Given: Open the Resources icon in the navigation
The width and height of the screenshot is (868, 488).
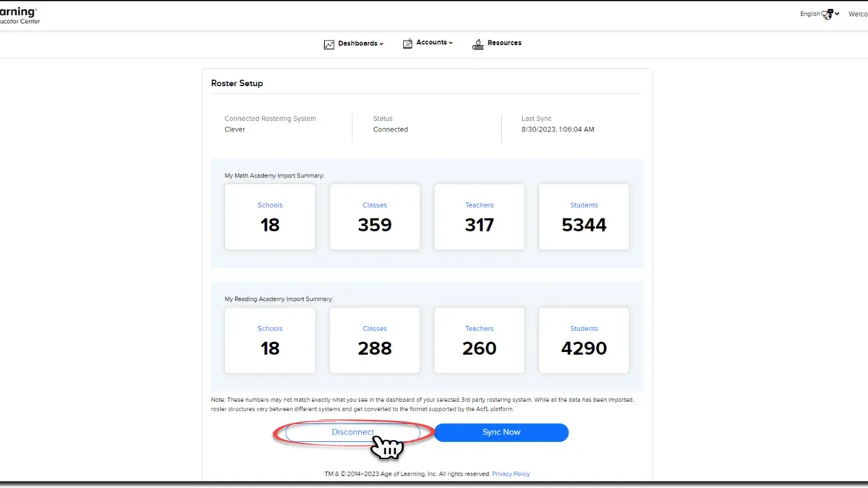Looking at the screenshot, I should click(x=478, y=44).
